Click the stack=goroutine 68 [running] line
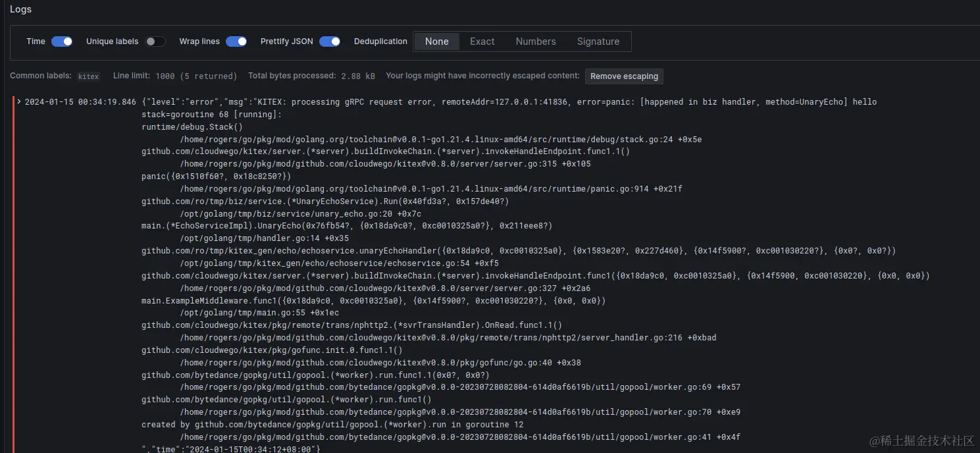The height and width of the screenshot is (453, 980). pos(211,115)
